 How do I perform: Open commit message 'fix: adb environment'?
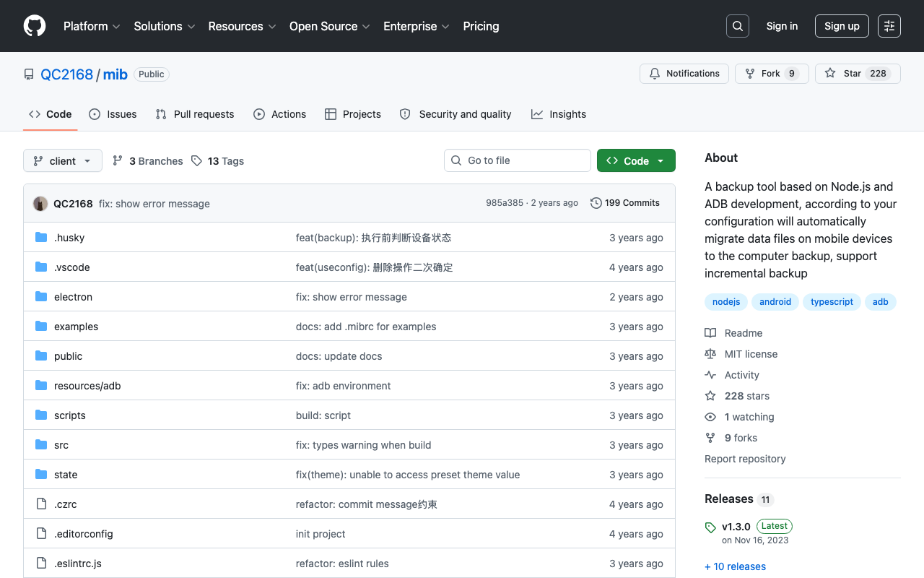click(344, 386)
